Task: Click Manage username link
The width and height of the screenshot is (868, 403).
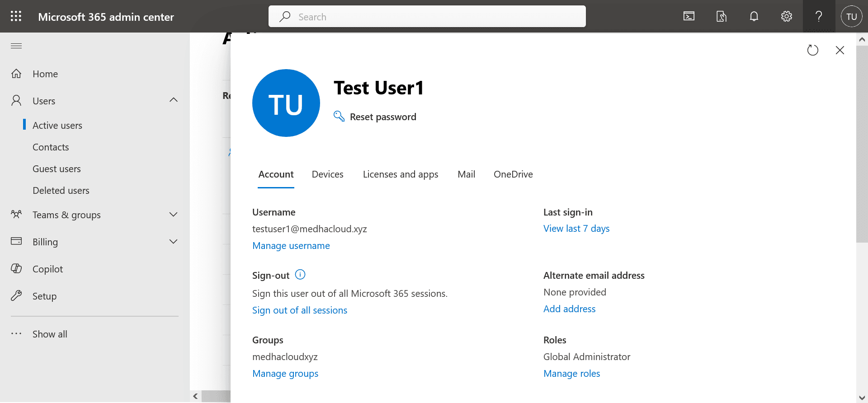Action: click(291, 245)
